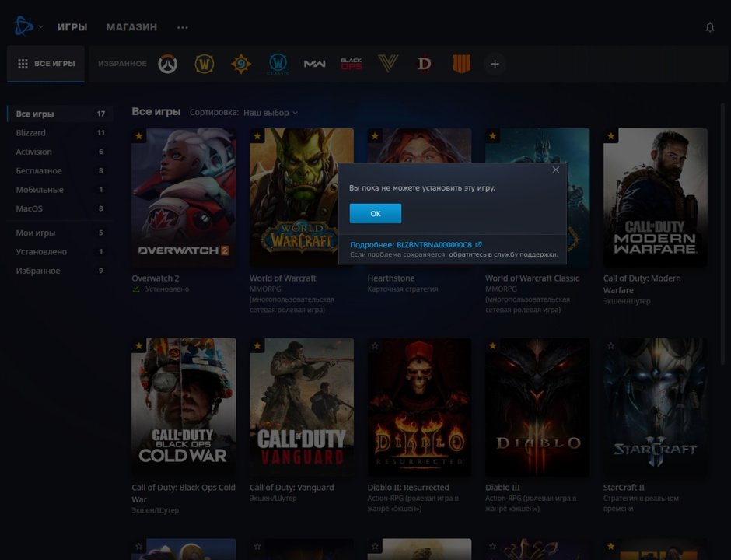This screenshot has width=731, height=560.
Task: Open the notifications bell icon
Action: tap(709, 27)
